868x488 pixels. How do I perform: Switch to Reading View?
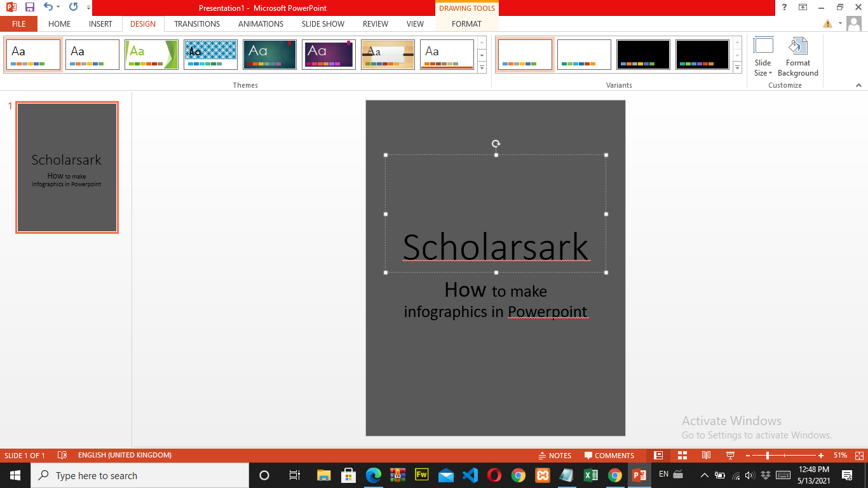click(706, 455)
